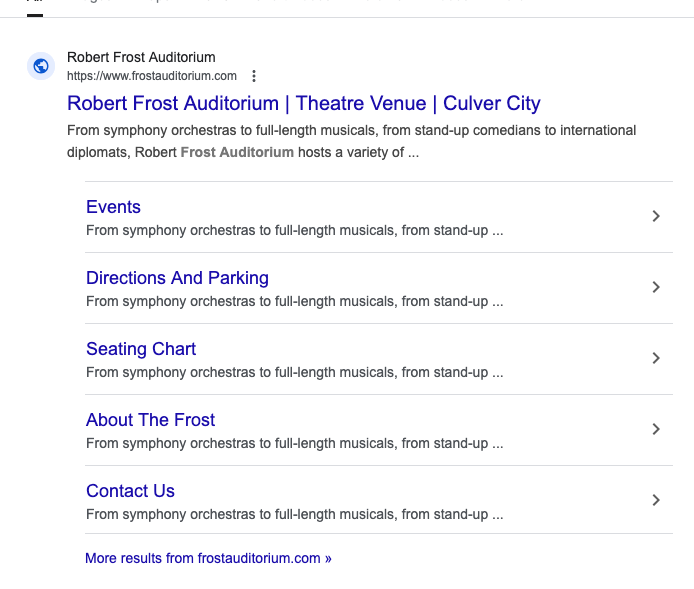The width and height of the screenshot is (694, 589).
Task: Visit the About The Frost sitelink
Action: [150, 420]
